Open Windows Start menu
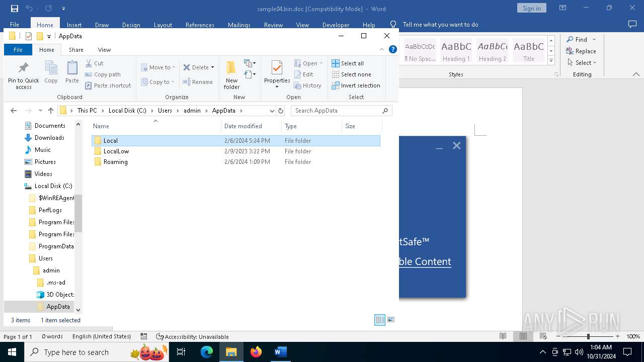This screenshot has height=362, width=644. (12, 352)
